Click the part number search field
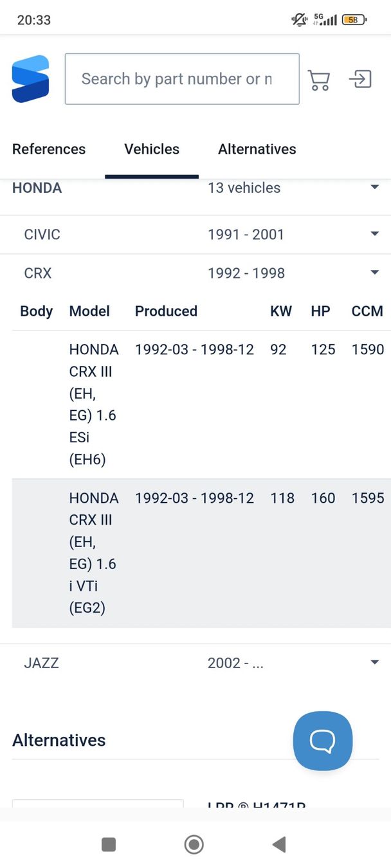 pyautogui.click(x=182, y=79)
